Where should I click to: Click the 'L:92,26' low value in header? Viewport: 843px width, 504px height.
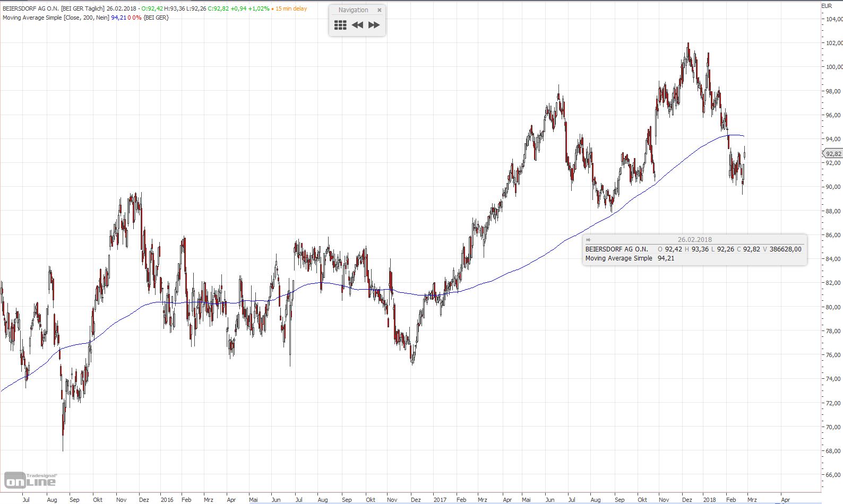click(196, 8)
